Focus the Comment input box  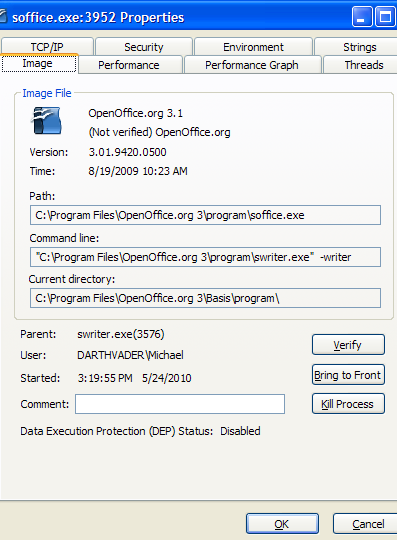click(x=180, y=404)
